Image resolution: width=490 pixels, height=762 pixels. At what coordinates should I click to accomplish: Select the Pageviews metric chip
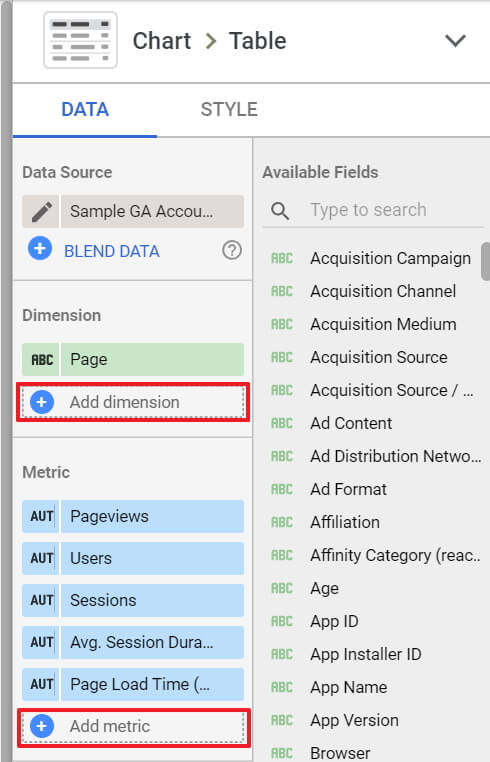click(152, 516)
